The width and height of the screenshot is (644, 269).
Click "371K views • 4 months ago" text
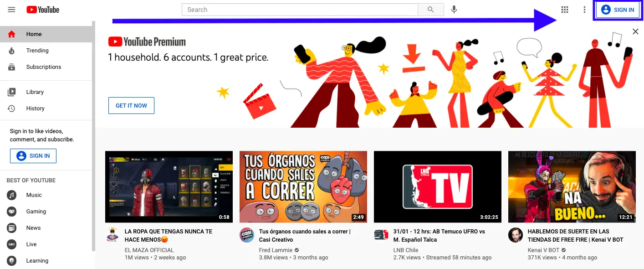click(x=562, y=258)
